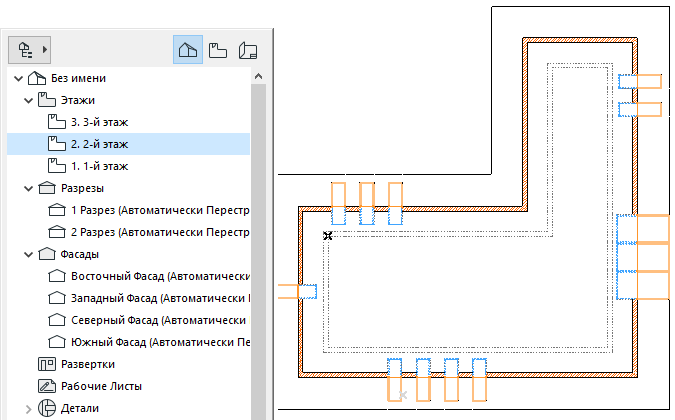Collapse the 'Разрезы' folder
675x420 pixels.
(x=28, y=188)
